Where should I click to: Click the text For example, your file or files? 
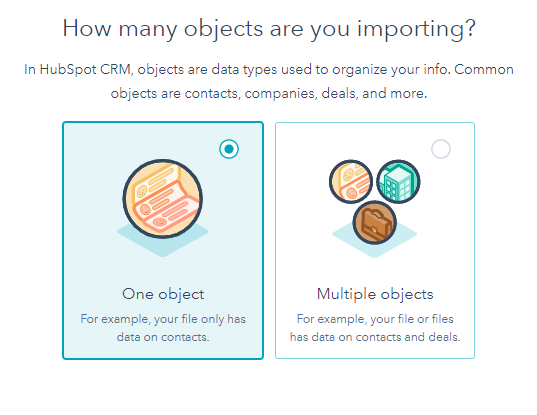(375, 319)
